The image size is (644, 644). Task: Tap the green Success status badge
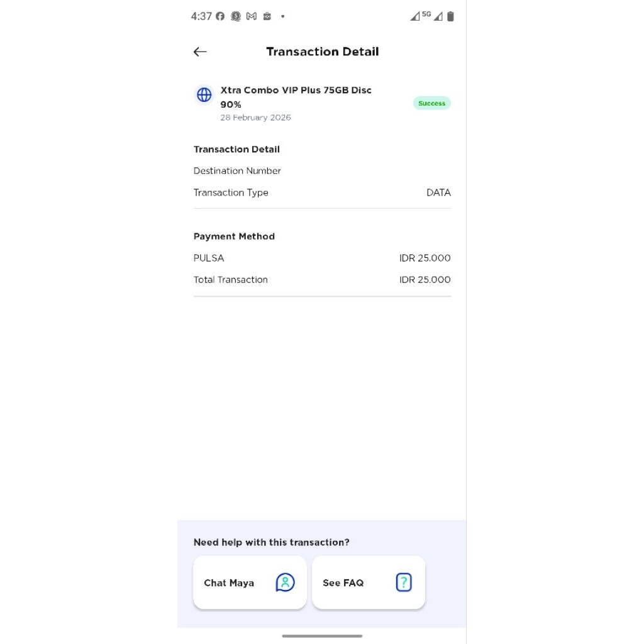[431, 103]
